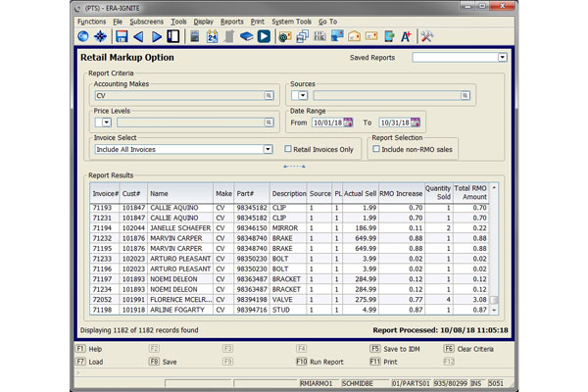
Task: Check Include non-RMO sales option
Action: (x=376, y=149)
